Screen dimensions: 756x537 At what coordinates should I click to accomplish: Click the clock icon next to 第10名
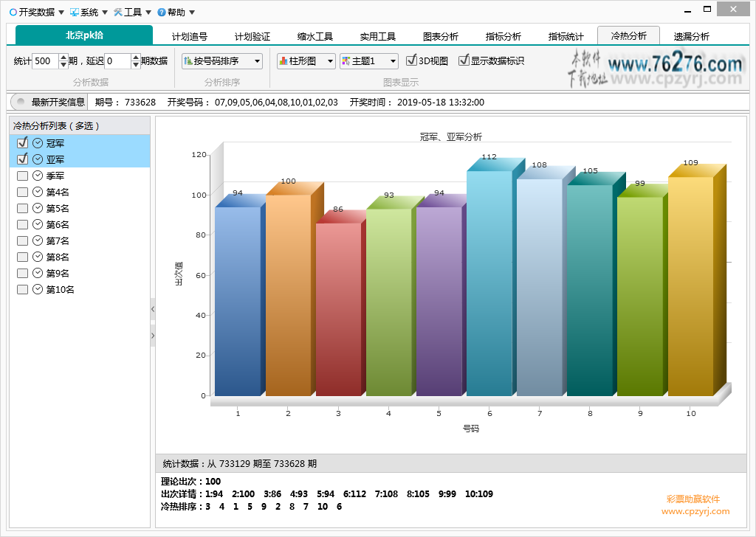pos(38,289)
